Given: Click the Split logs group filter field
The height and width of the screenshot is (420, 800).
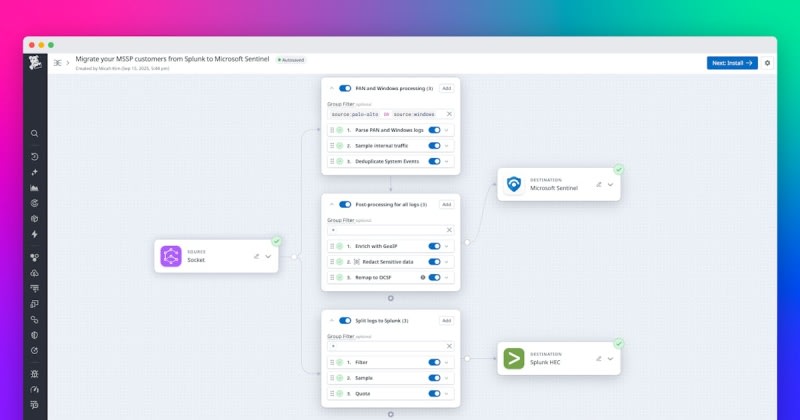Looking at the screenshot, I should pos(385,346).
